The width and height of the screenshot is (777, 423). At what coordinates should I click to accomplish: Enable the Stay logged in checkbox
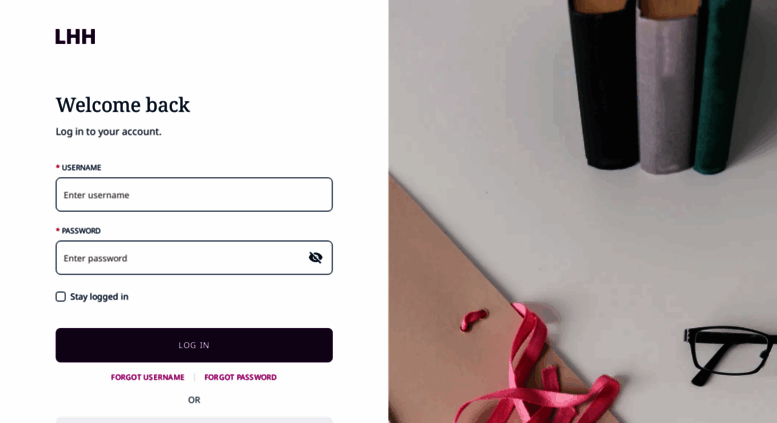(x=60, y=297)
